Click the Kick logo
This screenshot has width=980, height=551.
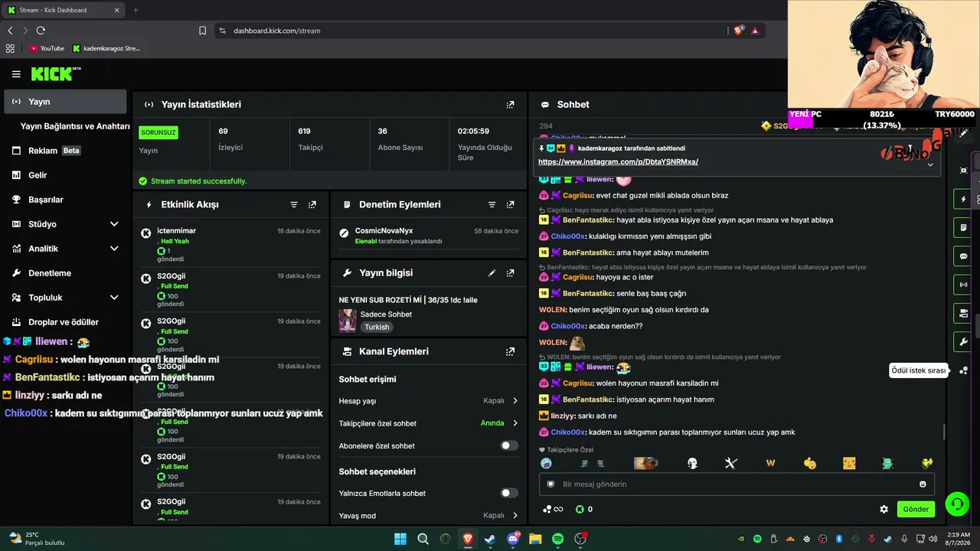[x=55, y=73]
